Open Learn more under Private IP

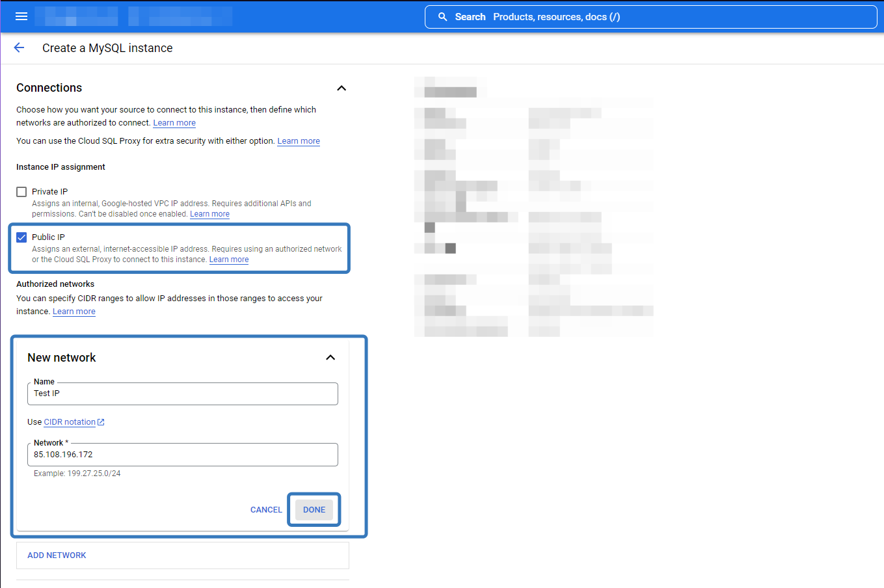pyautogui.click(x=209, y=214)
